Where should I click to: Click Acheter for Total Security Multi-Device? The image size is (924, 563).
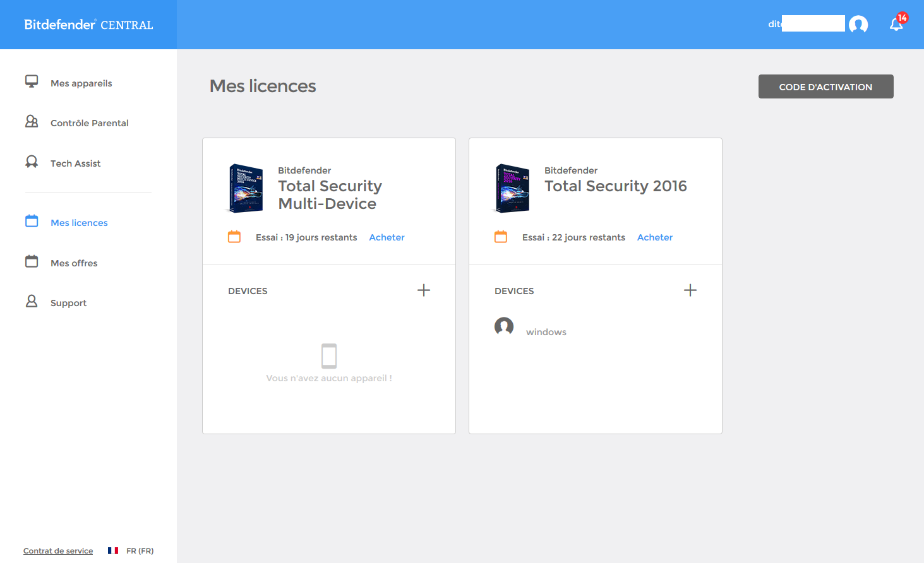387,237
